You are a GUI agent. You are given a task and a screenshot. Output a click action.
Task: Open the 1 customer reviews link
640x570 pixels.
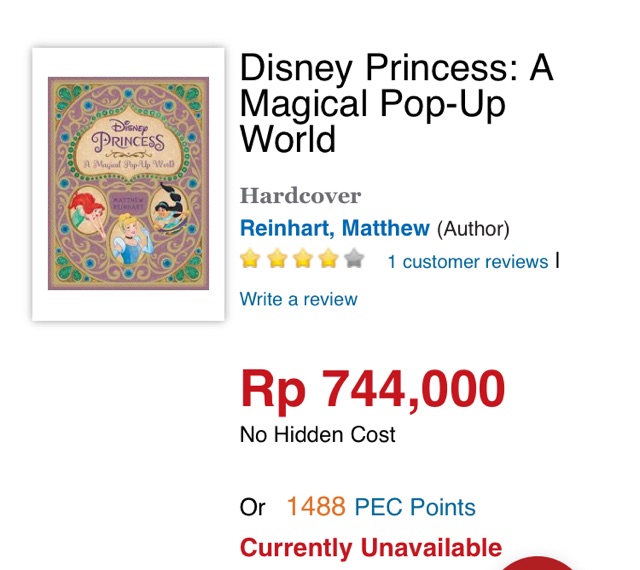(467, 262)
